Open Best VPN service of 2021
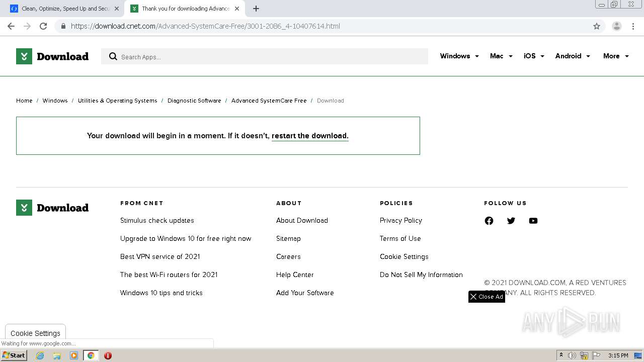Image resolution: width=644 pixels, height=362 pixels. (x=160, y=256)
